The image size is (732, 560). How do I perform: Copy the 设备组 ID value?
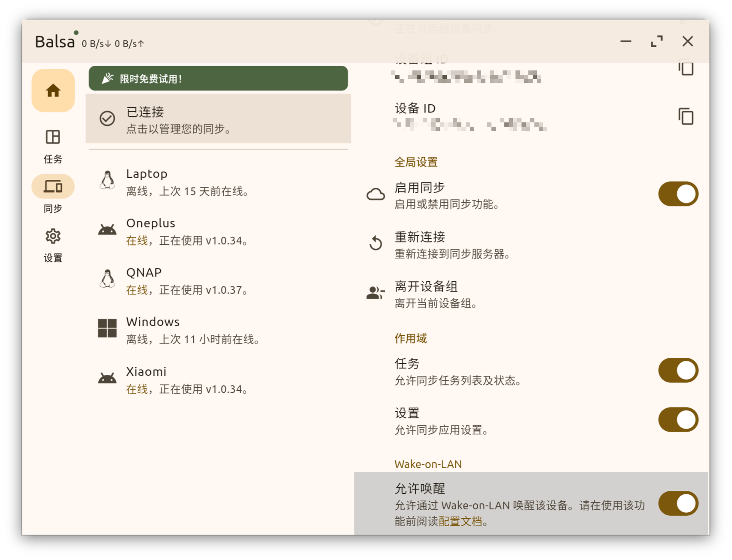click(x=686, y=67)
